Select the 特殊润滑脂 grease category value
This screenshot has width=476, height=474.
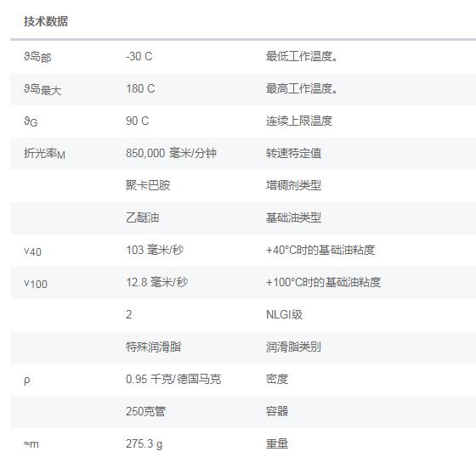point(153,347)
